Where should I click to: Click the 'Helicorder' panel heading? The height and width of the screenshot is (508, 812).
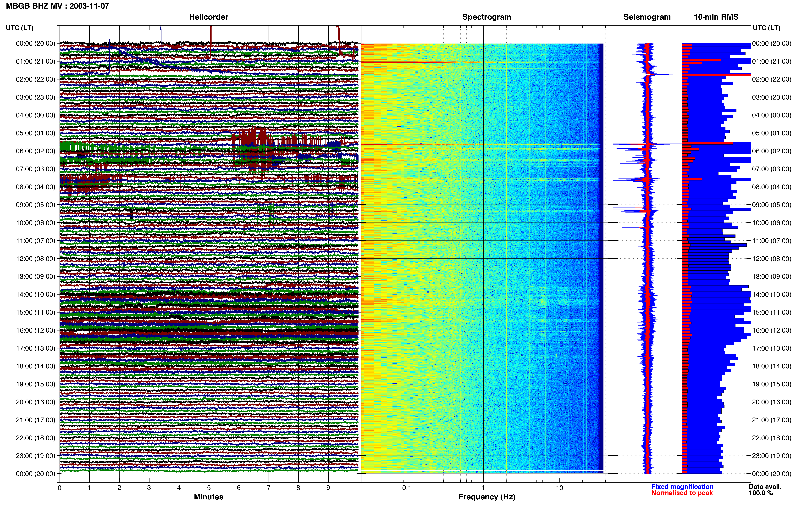209,17
